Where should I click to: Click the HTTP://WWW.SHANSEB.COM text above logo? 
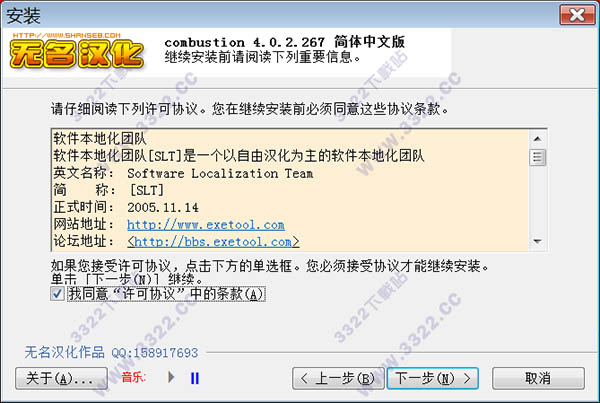[x=67, y=35]
